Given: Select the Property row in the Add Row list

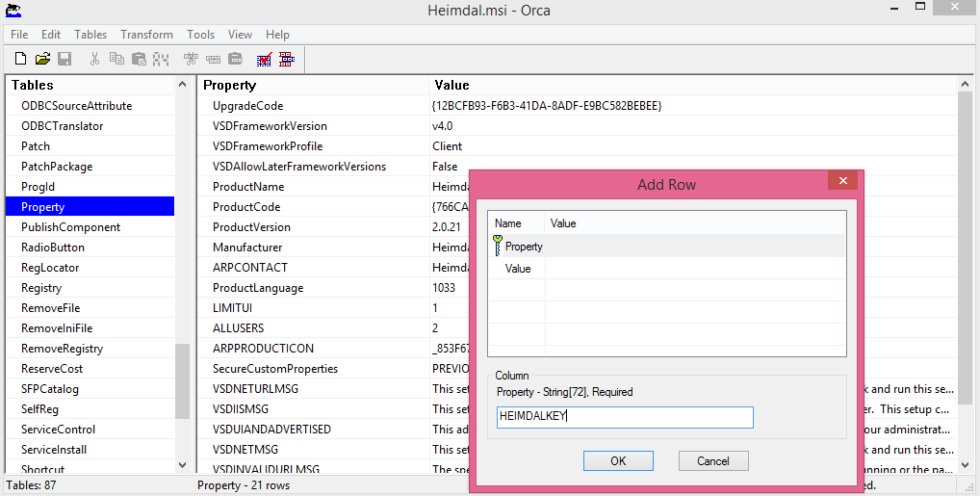Looking at the screenshot, I should point(667,247).
